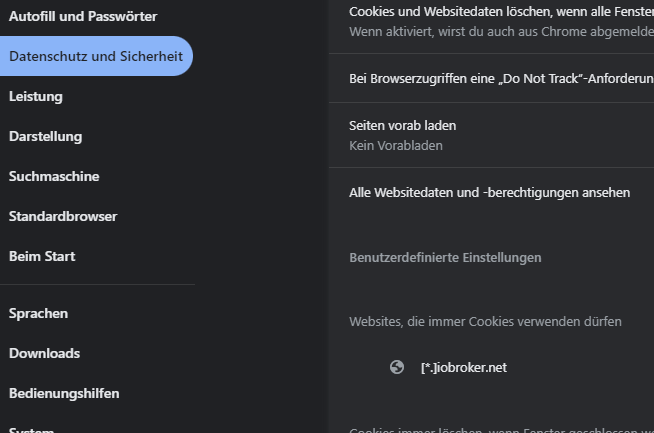654x433 pixels.
Task: Click the Benutzerdefinierte Einstellungen heading
Action: [x=445, y=257]
